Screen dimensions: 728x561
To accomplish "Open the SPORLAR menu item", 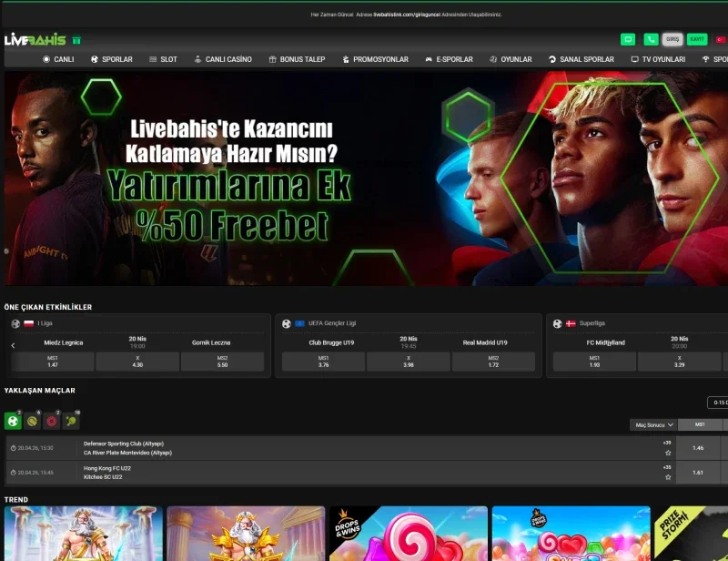I will tap(112, 59).
